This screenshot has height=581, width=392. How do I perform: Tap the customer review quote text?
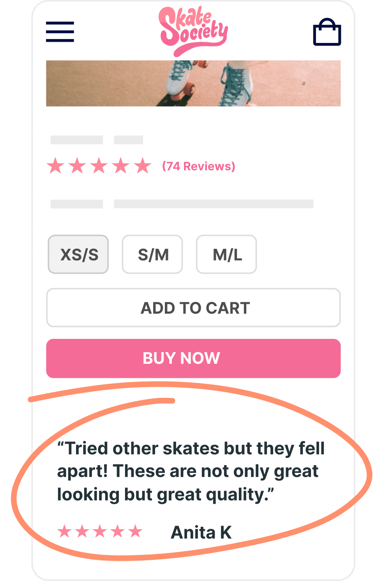(191, 471)
